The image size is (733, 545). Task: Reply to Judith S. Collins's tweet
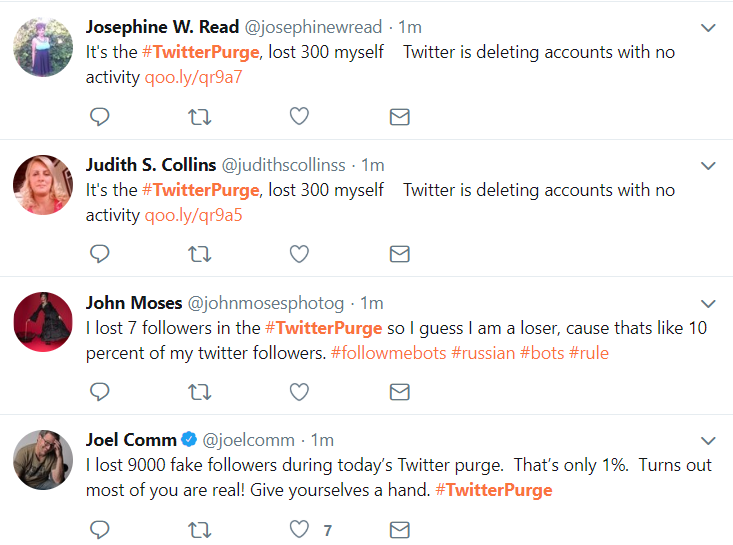point(99,255)
